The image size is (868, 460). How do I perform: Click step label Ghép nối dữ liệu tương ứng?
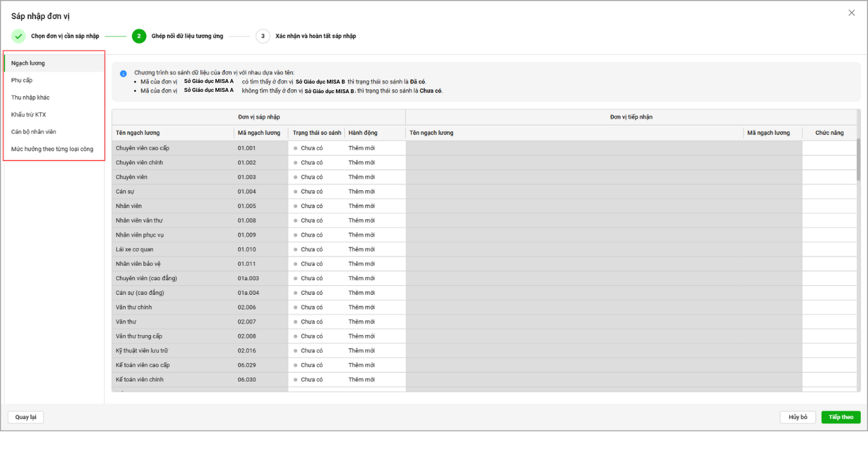coord(188,36)
